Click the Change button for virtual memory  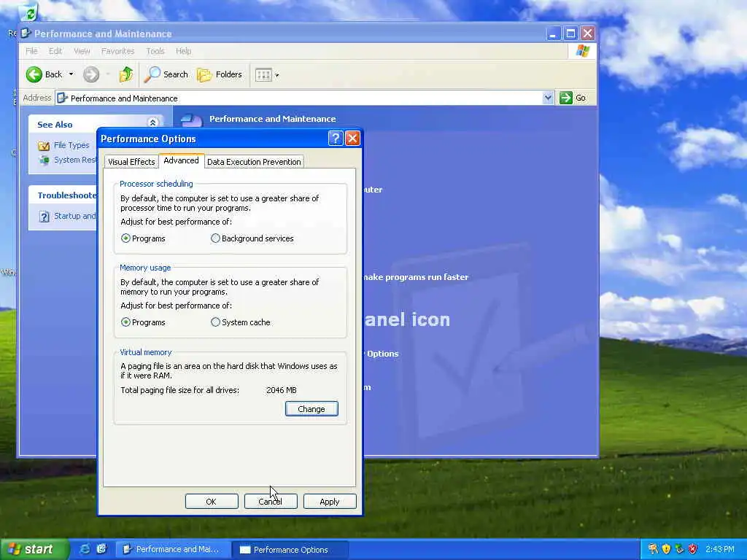(311, 409)
